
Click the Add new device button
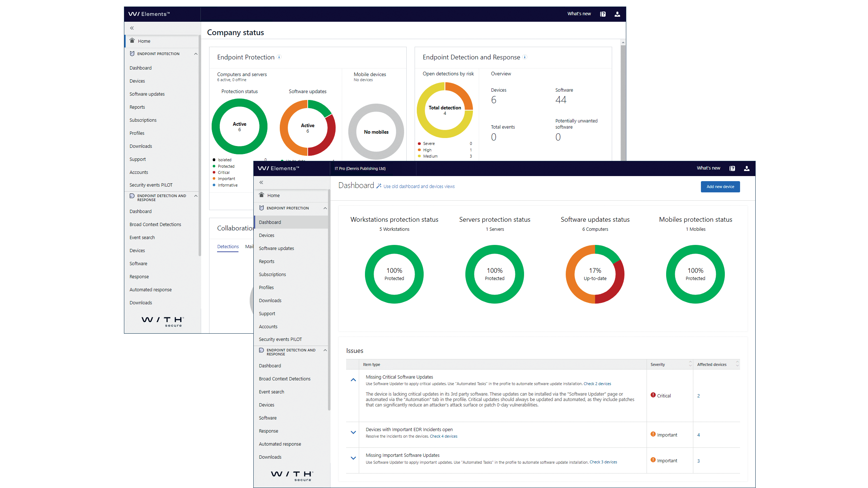pos(720,187)
